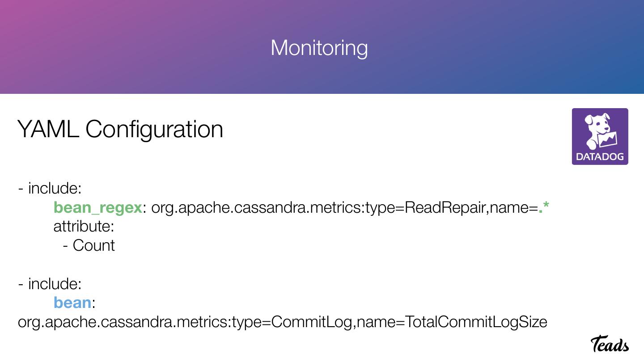Click the word 'YAML' in heading
Viewport: 644px width, 362px height.
pos(48,129)
